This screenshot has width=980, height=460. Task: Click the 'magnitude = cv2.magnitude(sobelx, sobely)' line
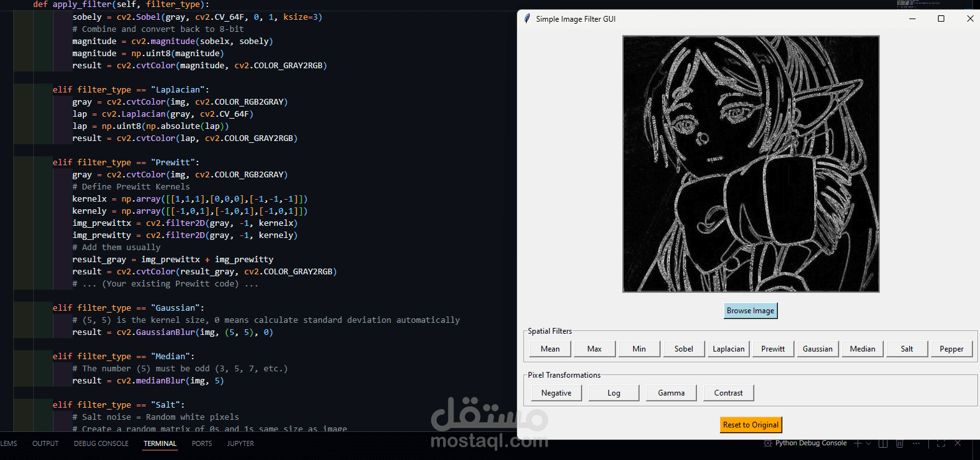click(173, 41)
